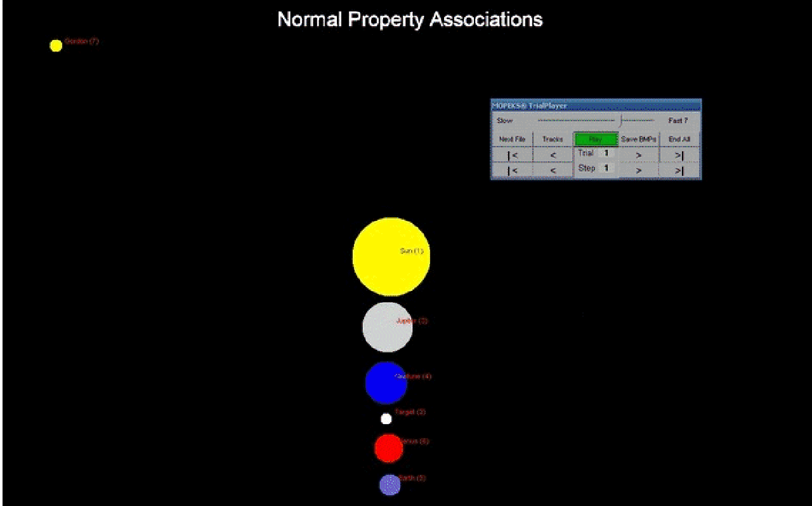Viewport: 812px width, 506px height.
Task: Click the light purple Earth circle
Action: [x=390, y=484]
